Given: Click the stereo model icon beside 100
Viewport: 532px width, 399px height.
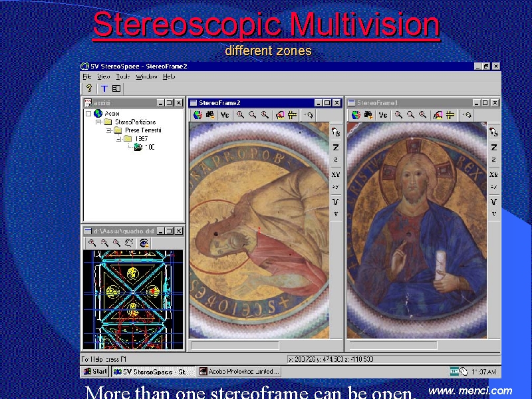Looking at the screenshot, I should [138, 147].
